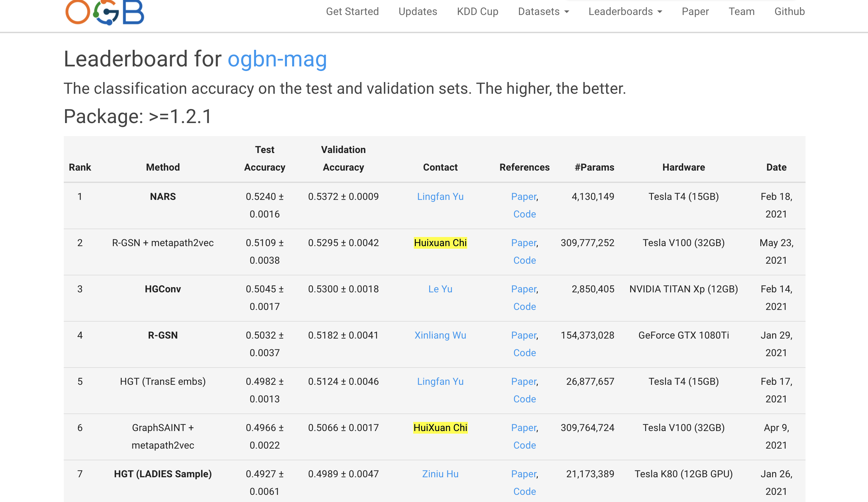Navigate to KDD Cup
The image size is (868, 502).
click(x=477, y=12)
